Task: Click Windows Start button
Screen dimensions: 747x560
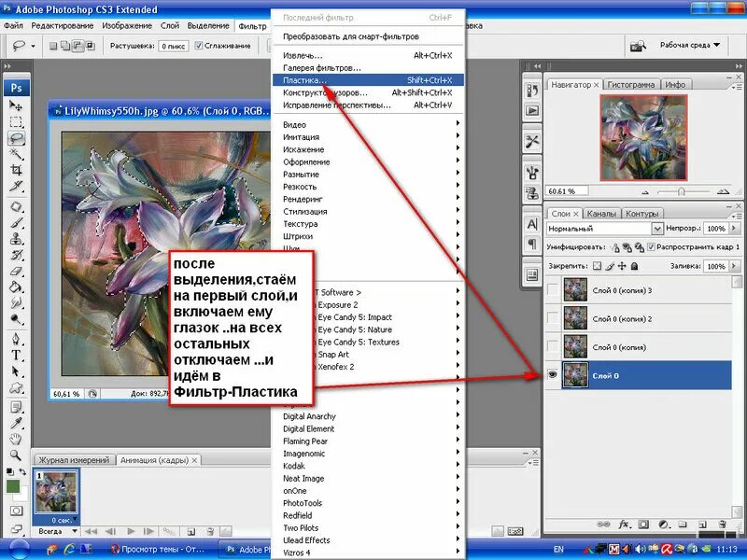Action: click(19, 550)
